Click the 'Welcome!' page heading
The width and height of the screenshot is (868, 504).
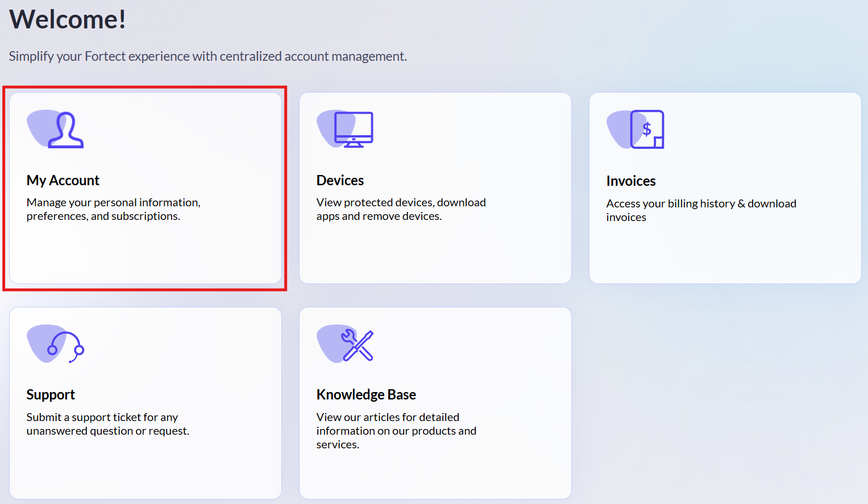pyautogui.click(x=68, y=19)
